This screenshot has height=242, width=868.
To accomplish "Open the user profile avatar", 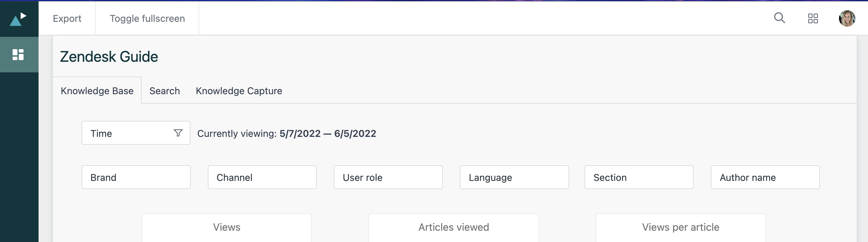I will click(847, 18).
